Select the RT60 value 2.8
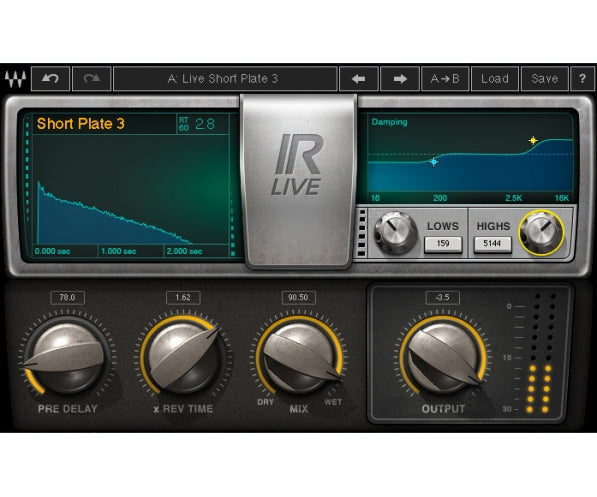 coord(205,124)
